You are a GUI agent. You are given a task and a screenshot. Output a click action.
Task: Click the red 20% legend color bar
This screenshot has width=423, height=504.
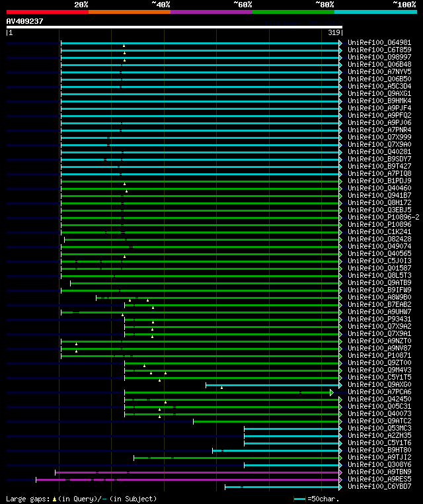tap(48, 12)
